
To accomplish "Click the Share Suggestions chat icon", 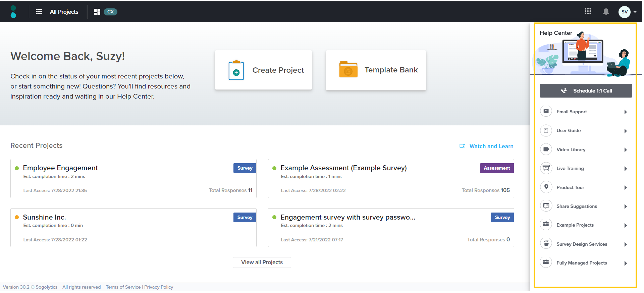I will (x=546, y=206).
